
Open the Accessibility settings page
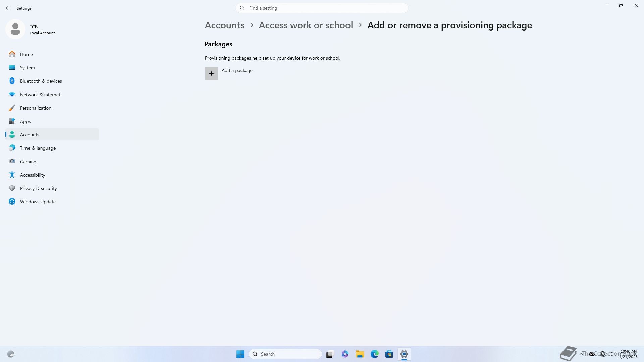point(32,175)
